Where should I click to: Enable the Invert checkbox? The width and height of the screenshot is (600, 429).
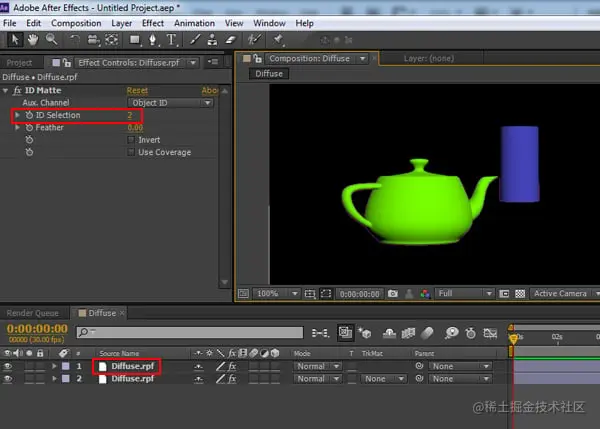[x=131, y=140]
